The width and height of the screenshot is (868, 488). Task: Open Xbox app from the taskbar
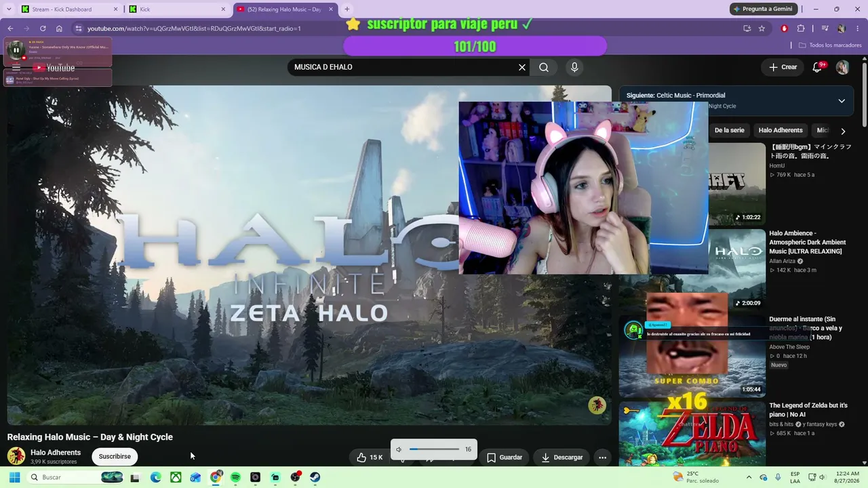point(176,477)
